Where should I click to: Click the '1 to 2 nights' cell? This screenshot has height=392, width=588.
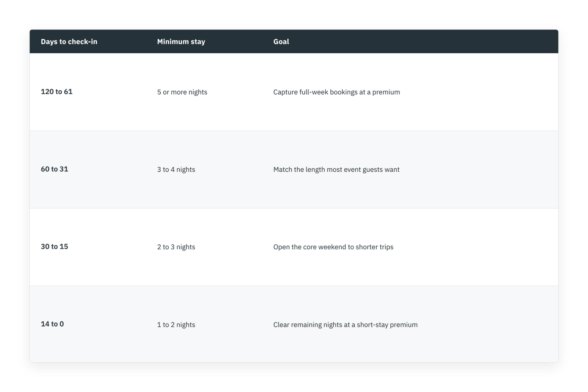click(x=176, y=325)
